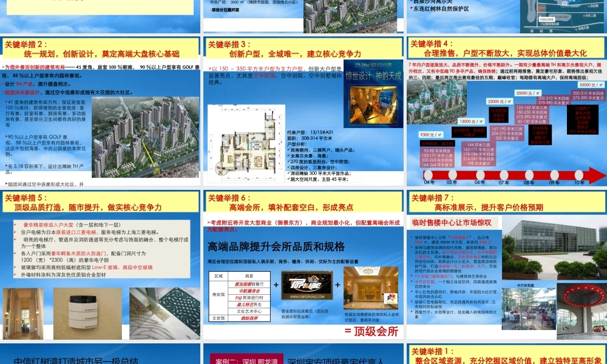Click the electronic door lock photo
The width and height of the screenshot is (607, 364).
(x=87, y=313)
